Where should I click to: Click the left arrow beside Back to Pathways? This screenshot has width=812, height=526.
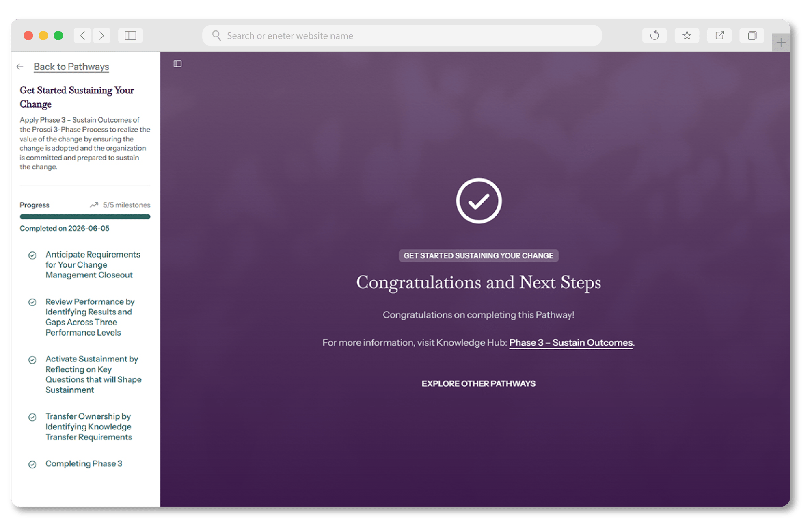click(x=20, y=67)
